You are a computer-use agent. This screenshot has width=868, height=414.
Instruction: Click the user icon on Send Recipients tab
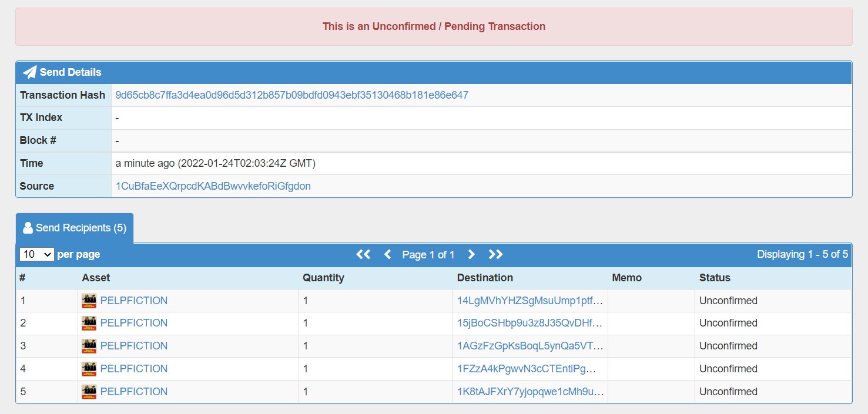click(x=28, y=228)
